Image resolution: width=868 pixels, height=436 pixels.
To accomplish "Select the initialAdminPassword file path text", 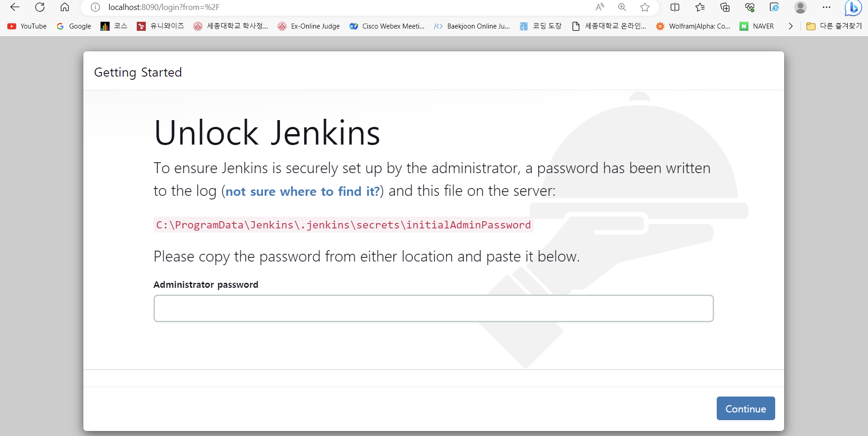I will coord(343,225).
